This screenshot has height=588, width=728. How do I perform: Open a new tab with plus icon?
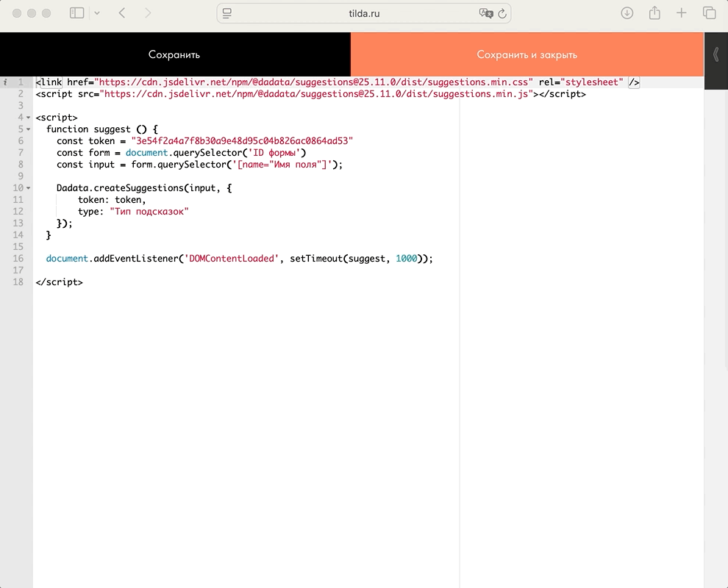682,13
